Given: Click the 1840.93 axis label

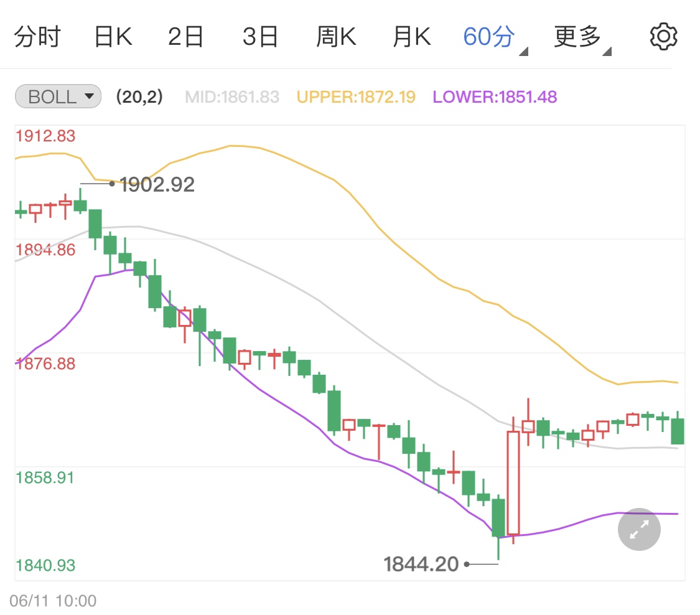Looking at the screenshot, I should [x=45, y=565].
